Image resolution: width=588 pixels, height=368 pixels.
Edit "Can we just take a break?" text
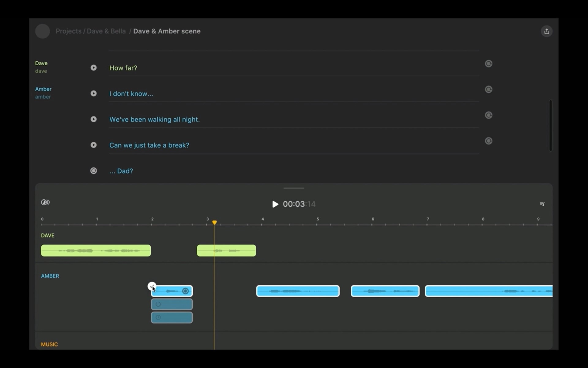[149, 145]
